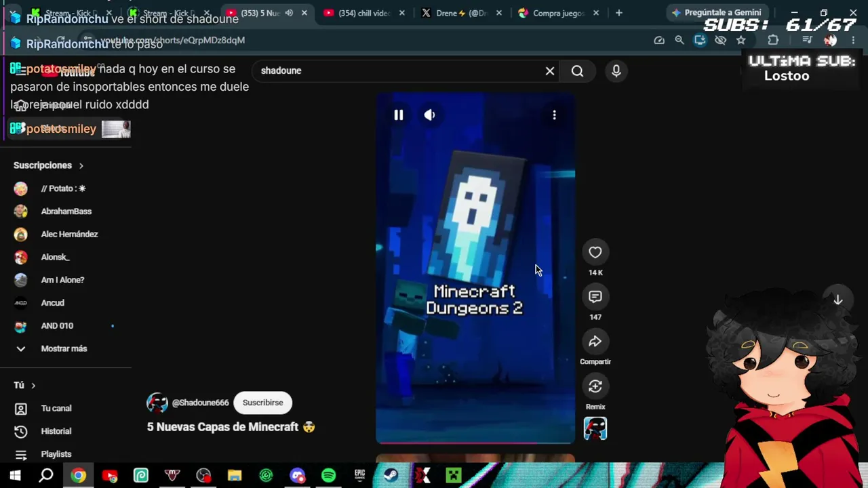Open Windows taskbar search
The height and width of the screenshot is (488, 868).
46,476
